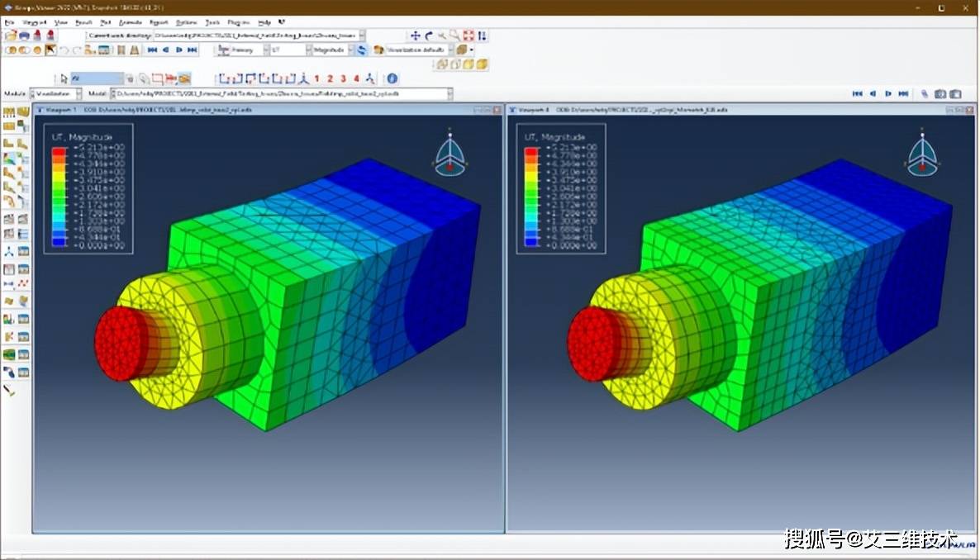Click the top-left toolbox options icon

pos(9,112)
